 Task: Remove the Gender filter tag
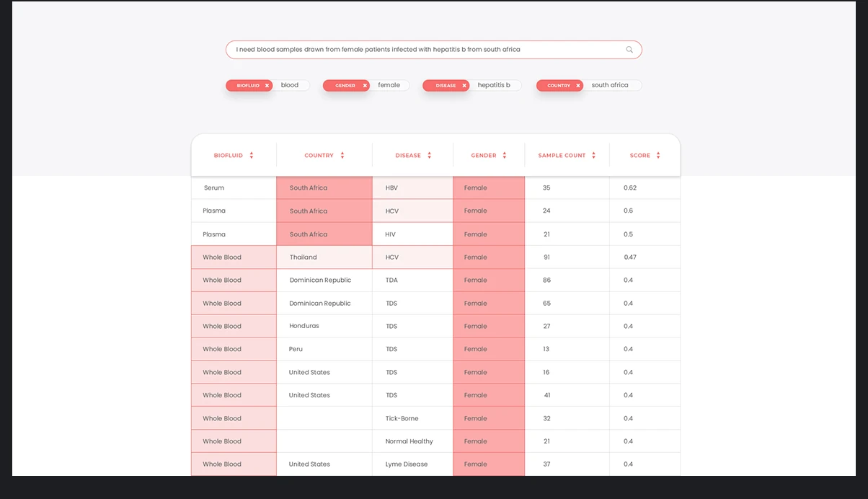(x=365, y=85)
